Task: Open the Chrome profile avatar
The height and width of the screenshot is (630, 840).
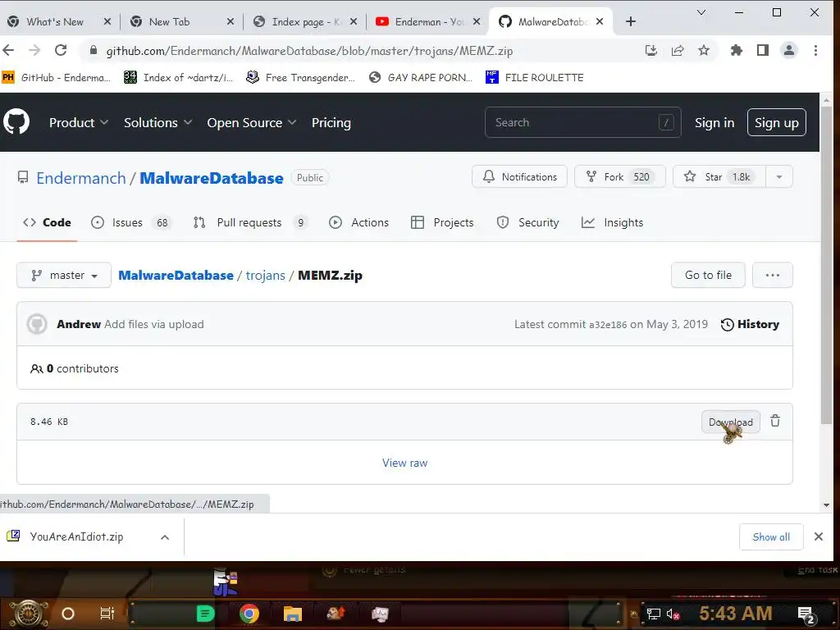Action: click(x=789, y=50)
